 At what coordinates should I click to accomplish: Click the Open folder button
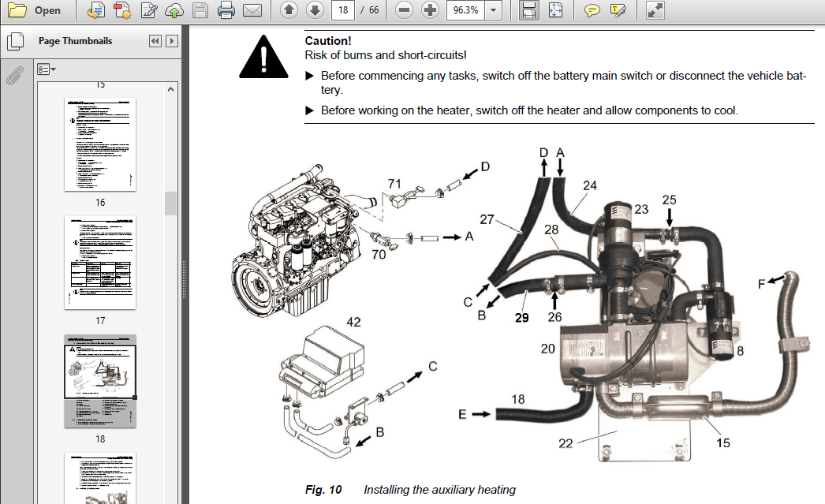[x=35, y=10]
